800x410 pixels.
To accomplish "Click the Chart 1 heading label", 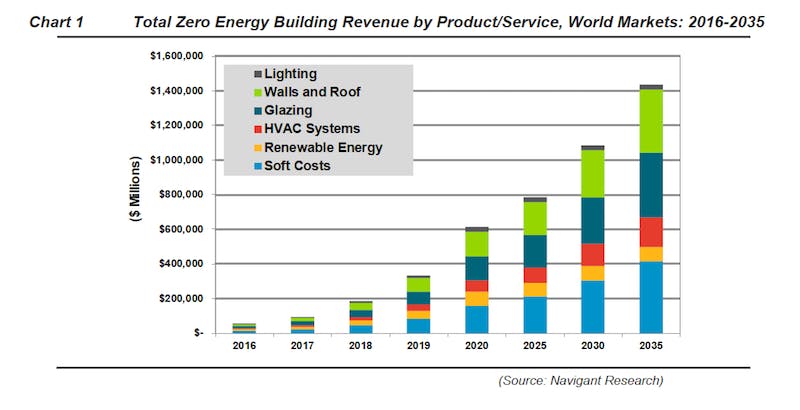I will pos(57,22).
